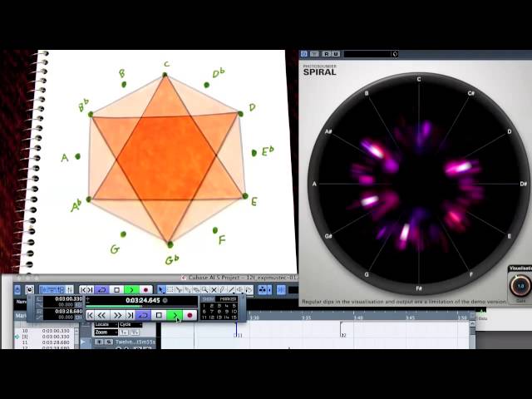Viewport: 532px width, 399px height.
Task: Click Fast Forward in transport panel
Action: pos(118,315)
